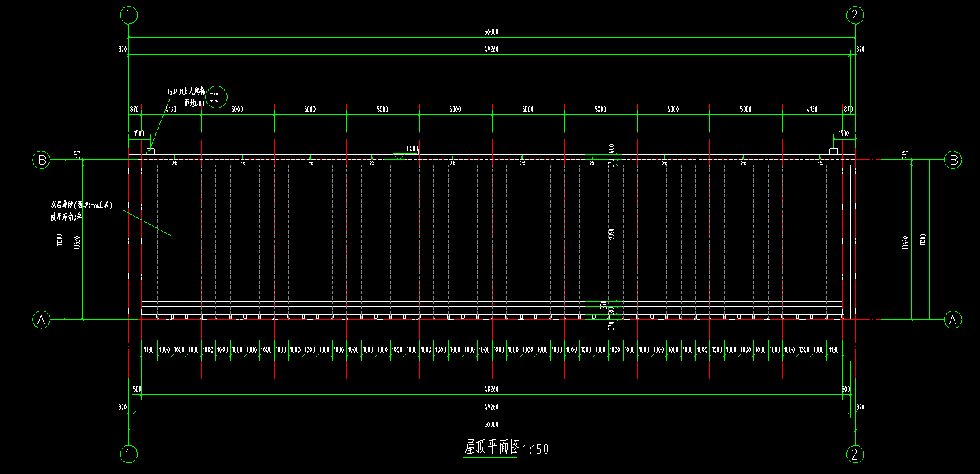The width and height of the screenshot is (980, 474).
Task: Select the top 50000 overall dimension text
Action: [491, 32]
